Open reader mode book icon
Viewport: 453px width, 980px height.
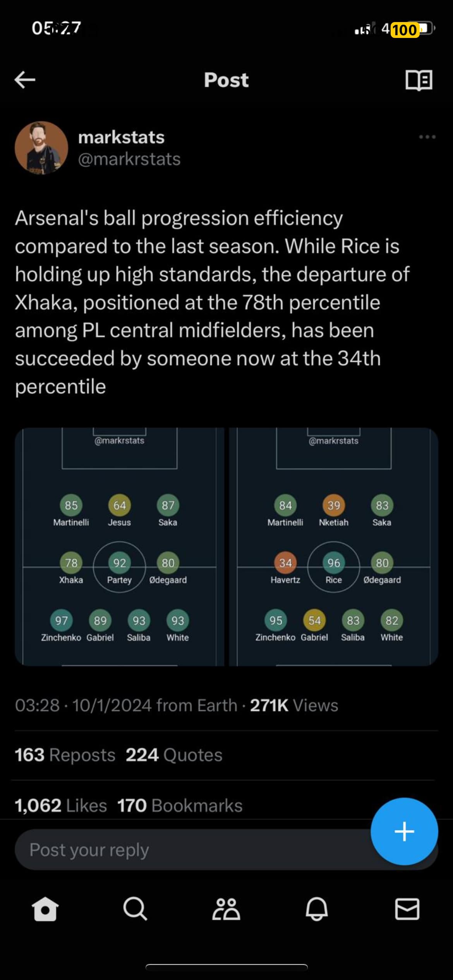[x=419, y=80]
